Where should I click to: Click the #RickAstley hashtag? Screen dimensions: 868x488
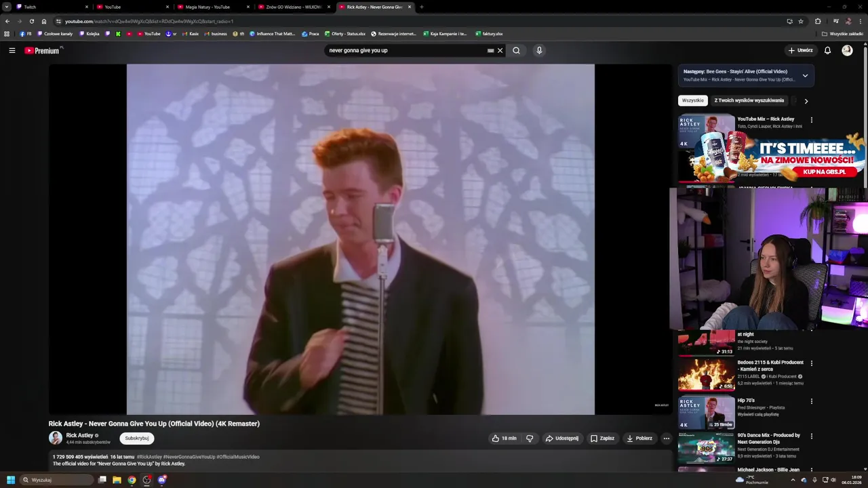click(x=149, y=457)
